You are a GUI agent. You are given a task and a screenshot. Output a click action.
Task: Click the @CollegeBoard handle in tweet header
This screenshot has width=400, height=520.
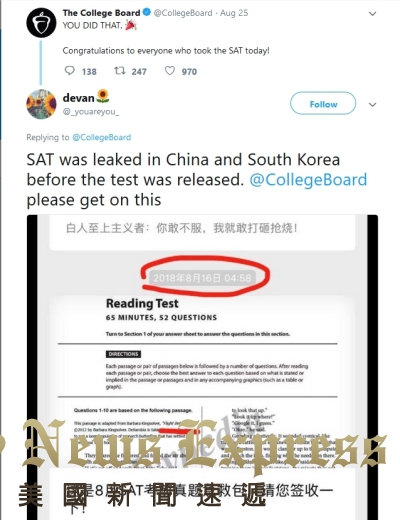click(x=183, y=13)
